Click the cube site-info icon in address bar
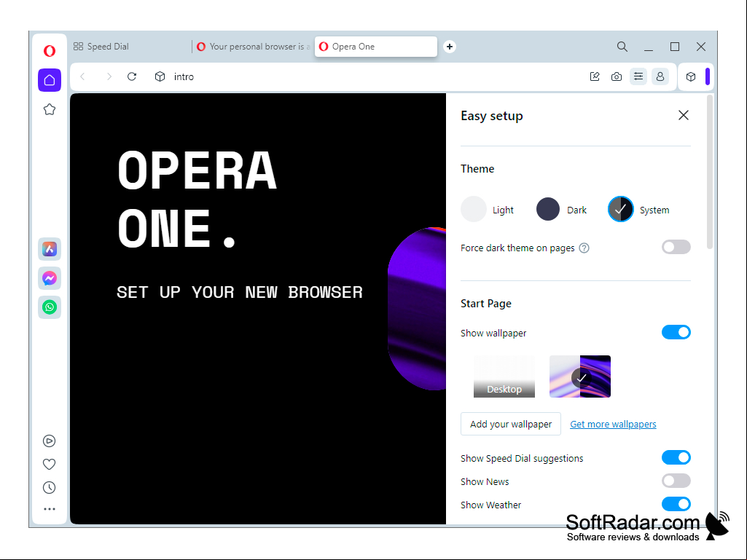The image size is (747, 560). [x=160, y=76]
